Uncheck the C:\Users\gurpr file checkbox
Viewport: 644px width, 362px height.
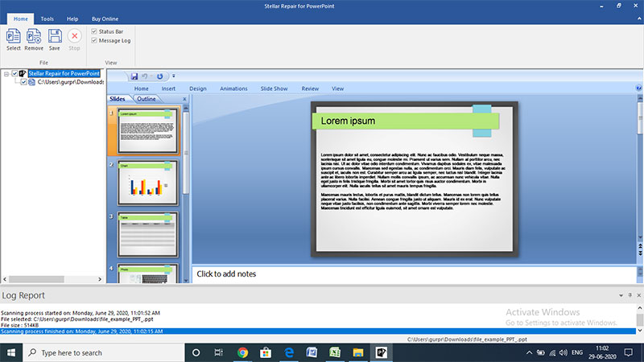point(24,82)
